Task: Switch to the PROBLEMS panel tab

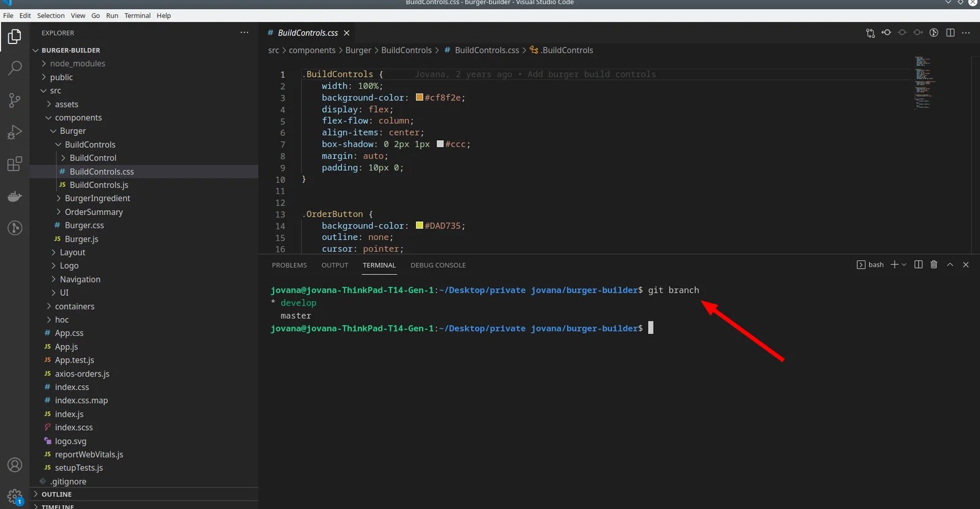Action: click(x=289, y=265)
